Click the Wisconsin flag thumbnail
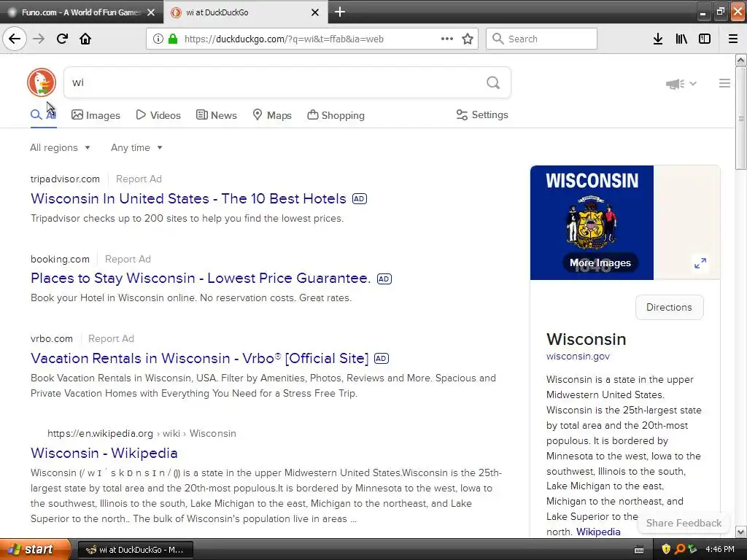This screenshot has height=560, width=747. [592, 222]
